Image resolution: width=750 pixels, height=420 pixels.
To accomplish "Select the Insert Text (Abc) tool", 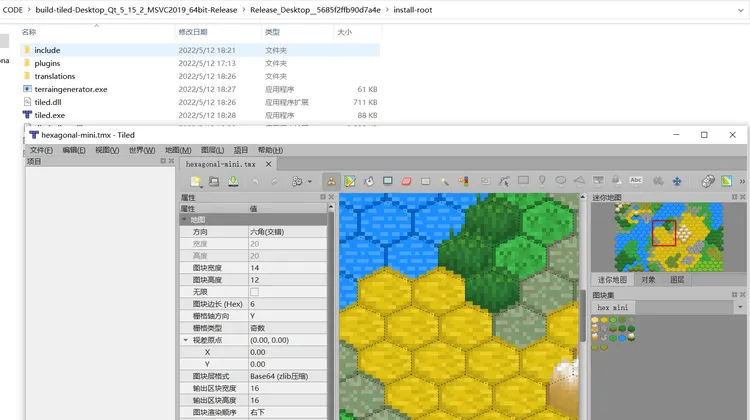I will tap(636, 180).
